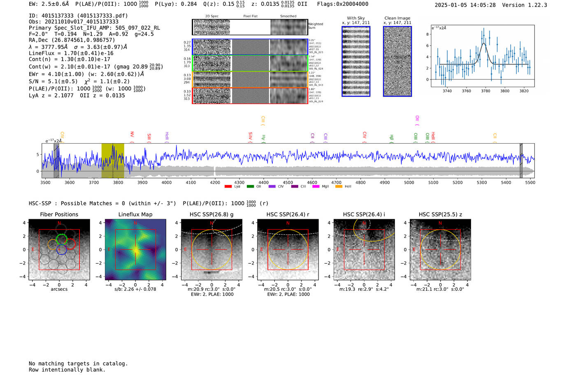Click 'Row intentionally blank.' text
This screenshot has width=576, height=392.
point(67,370)
